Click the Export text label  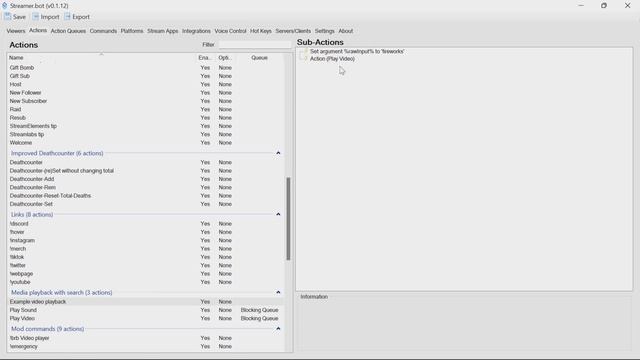click(x=81, y=17)
